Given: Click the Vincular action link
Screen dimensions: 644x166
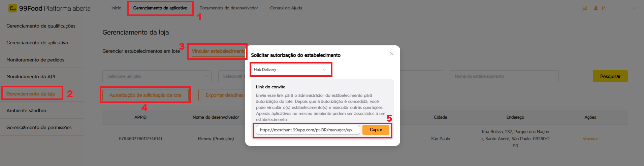Looking at the screenshot, I should tap(590, 139).
